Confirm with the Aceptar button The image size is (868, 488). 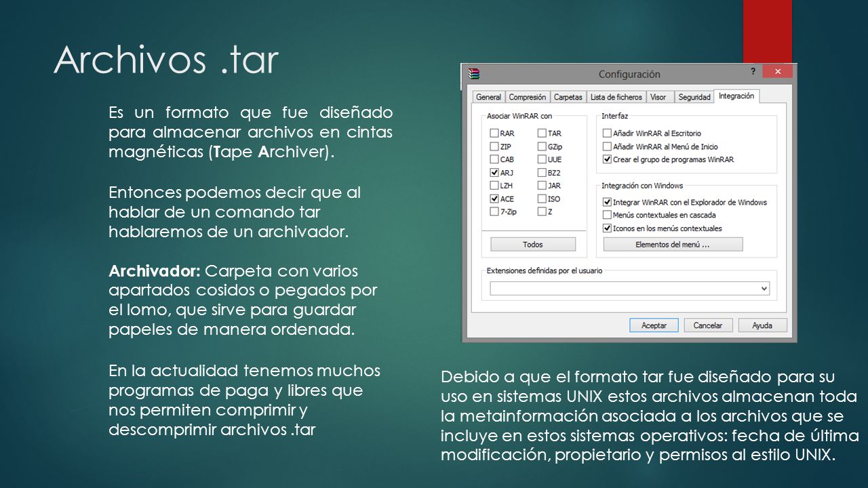[x=654, y=325]
